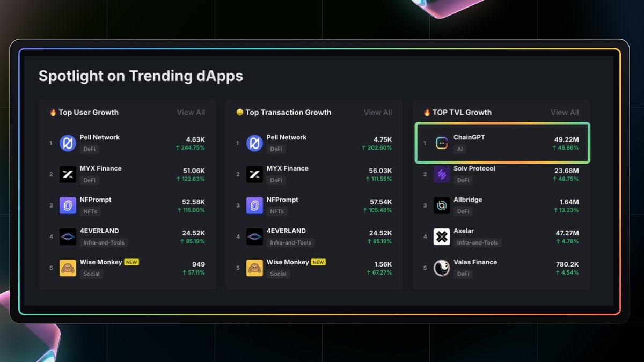Click the 4.54% TVL growth percentage

(x=567, y=272)
